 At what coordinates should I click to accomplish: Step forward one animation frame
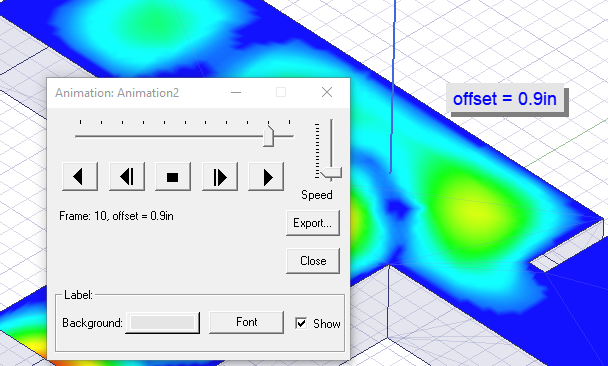pyautogui.click(x=220, y=177)
